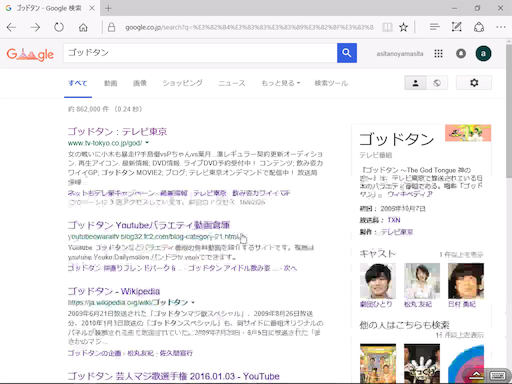Click テレビ東京 producer link in panel
Screen dimensions: 512x384
pyautogui.click(x=397, y=232)
